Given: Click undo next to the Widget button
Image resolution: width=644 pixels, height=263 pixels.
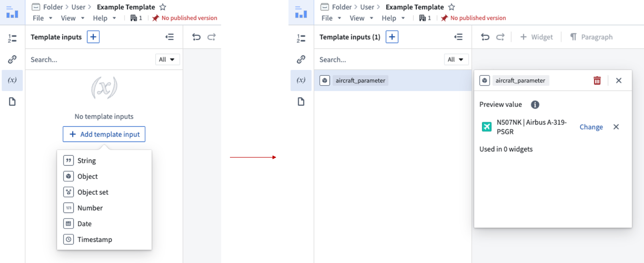Looking at the screenshot, I should (x=485, y=37).
